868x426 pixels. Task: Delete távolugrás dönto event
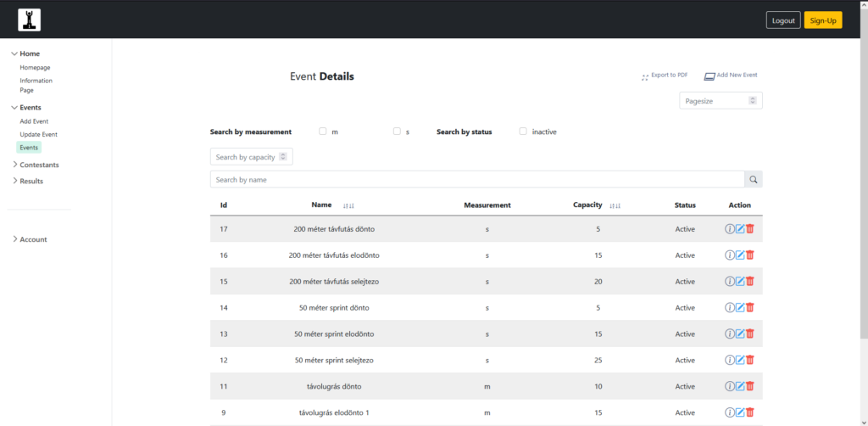750,386
